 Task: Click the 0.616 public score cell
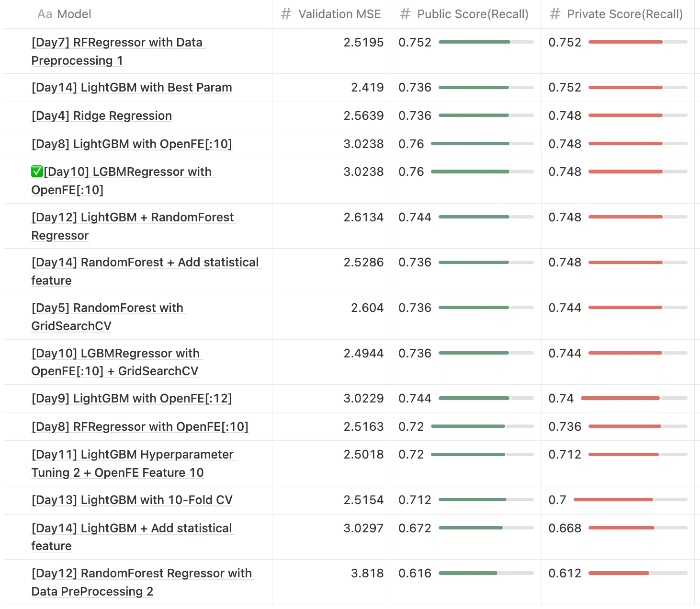pyautogui.click(x=415, y=574)
